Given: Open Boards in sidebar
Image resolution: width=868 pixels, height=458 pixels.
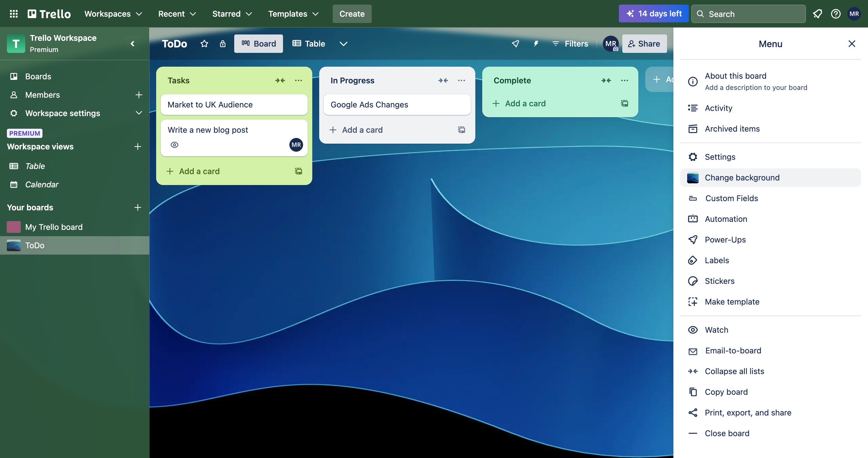Looking at the screenshot, I should click(x=74, y=76).
